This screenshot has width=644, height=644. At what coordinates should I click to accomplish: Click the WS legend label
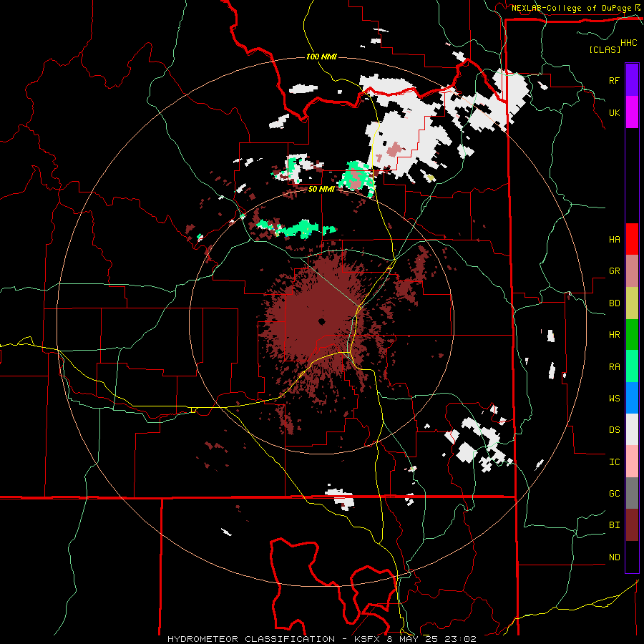(x=614, y=399)
